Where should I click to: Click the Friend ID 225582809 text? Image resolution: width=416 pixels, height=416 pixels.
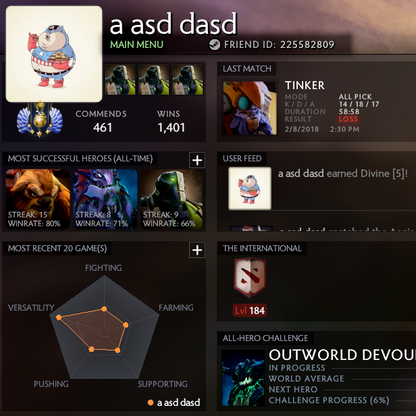279,44
